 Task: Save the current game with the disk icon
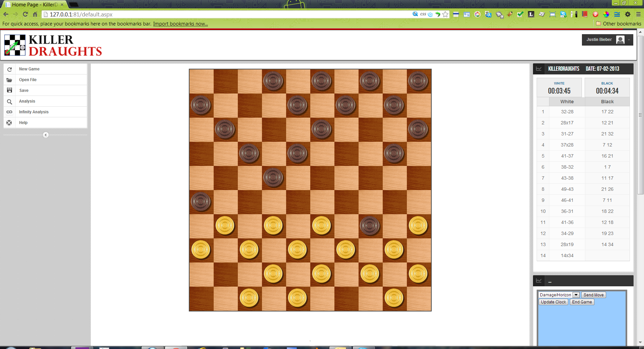(9, 90)
